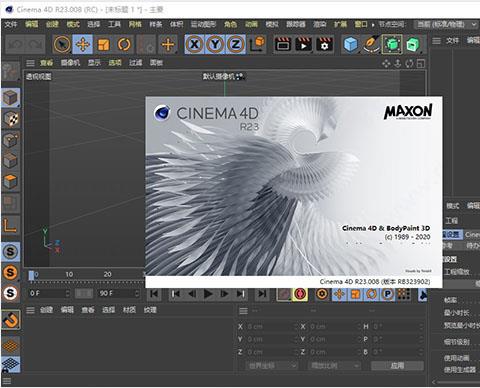480x388 pixels.
Task: Add a Cube primitive from the toolbar
Action: [351, 44]
